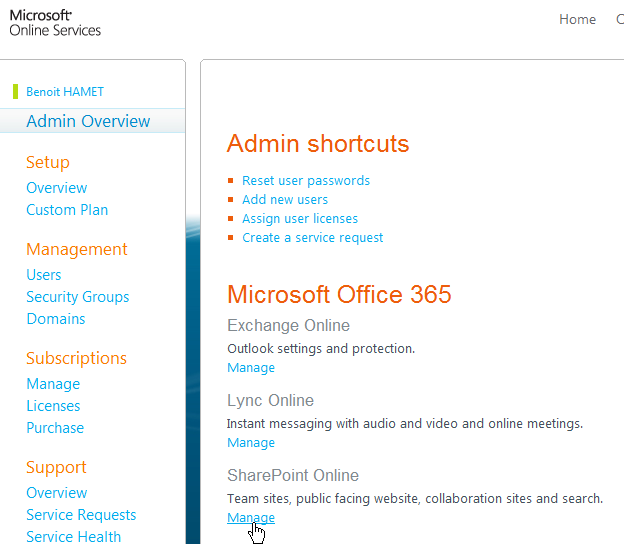This screenshot has width=624, height=544.
Task: Go to Setup Overview link
Action: click(56, 188)
